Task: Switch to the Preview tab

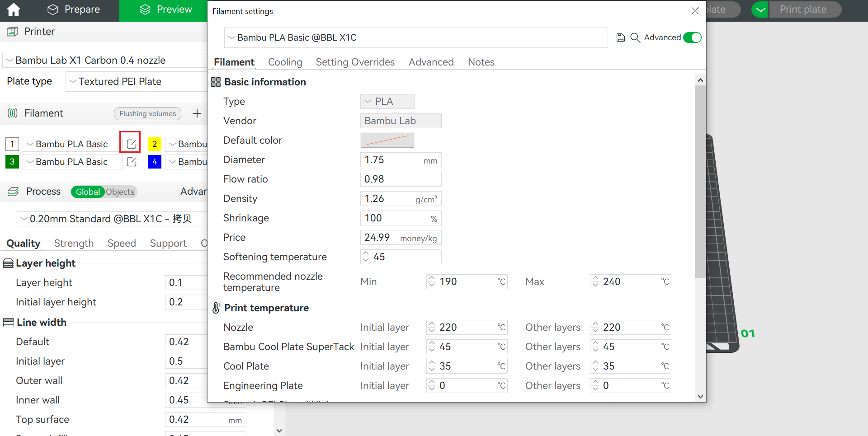Action: pos(165,9)
